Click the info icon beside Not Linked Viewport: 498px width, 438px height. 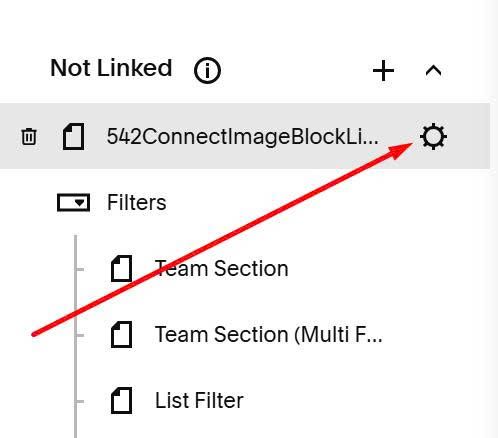207,70
